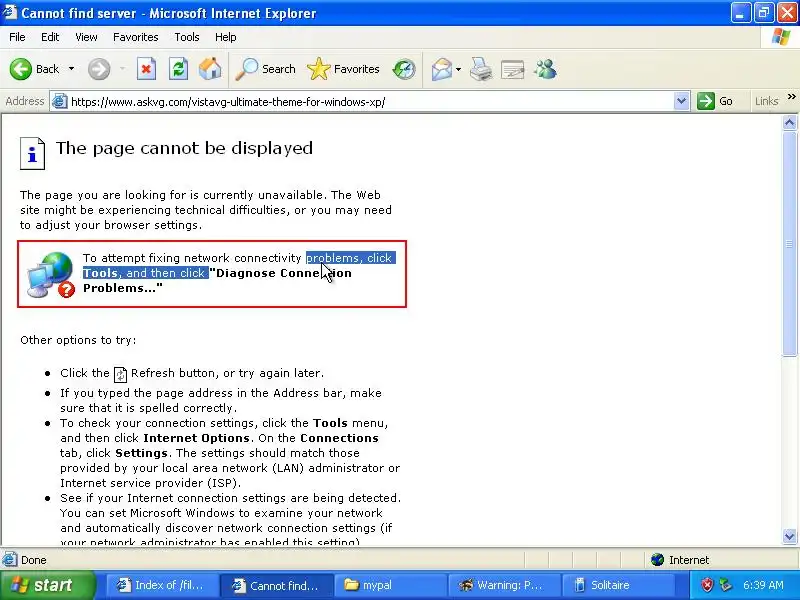Click the Internet zone status bar indicator

coord(680,560)
